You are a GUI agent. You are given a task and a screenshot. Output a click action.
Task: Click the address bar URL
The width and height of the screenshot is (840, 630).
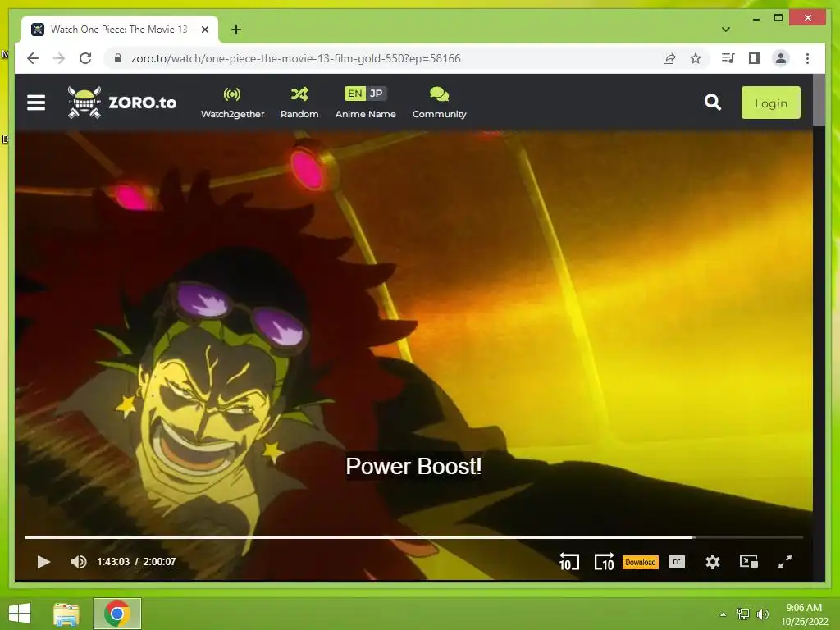coord(295,58)
